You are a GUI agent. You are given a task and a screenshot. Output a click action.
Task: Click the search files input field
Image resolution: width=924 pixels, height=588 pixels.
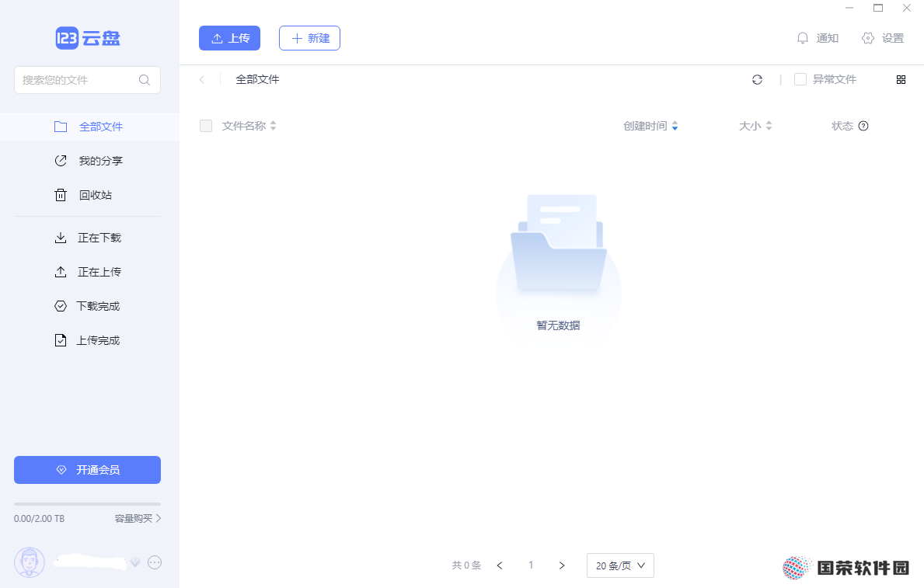coord(87,80)
